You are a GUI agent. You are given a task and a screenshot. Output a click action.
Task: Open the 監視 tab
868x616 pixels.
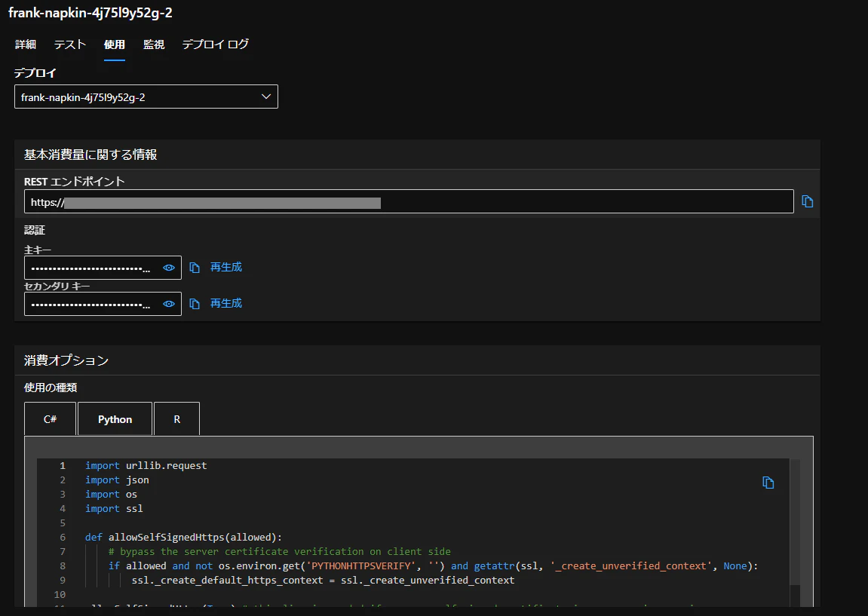click(154, 44)
